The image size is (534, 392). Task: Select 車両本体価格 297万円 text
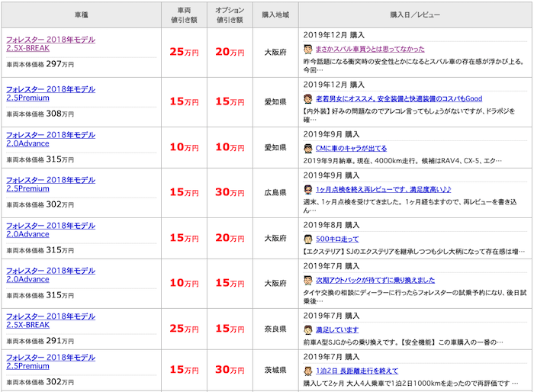pos(40,64)
